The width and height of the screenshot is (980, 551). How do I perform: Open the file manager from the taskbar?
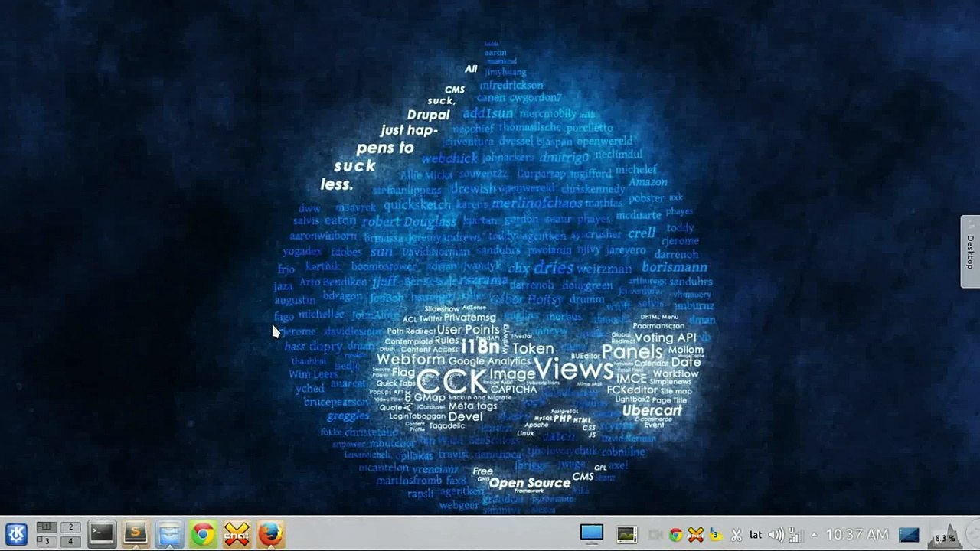pos(168,533)
